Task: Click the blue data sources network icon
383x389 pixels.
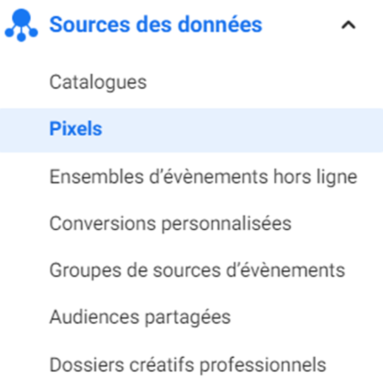Action: [21, 25]
